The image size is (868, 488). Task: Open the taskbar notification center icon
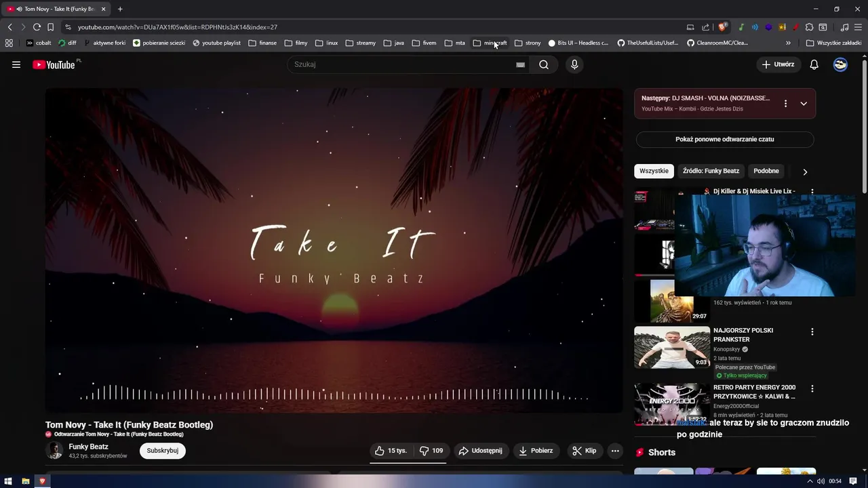pos(853,481)
